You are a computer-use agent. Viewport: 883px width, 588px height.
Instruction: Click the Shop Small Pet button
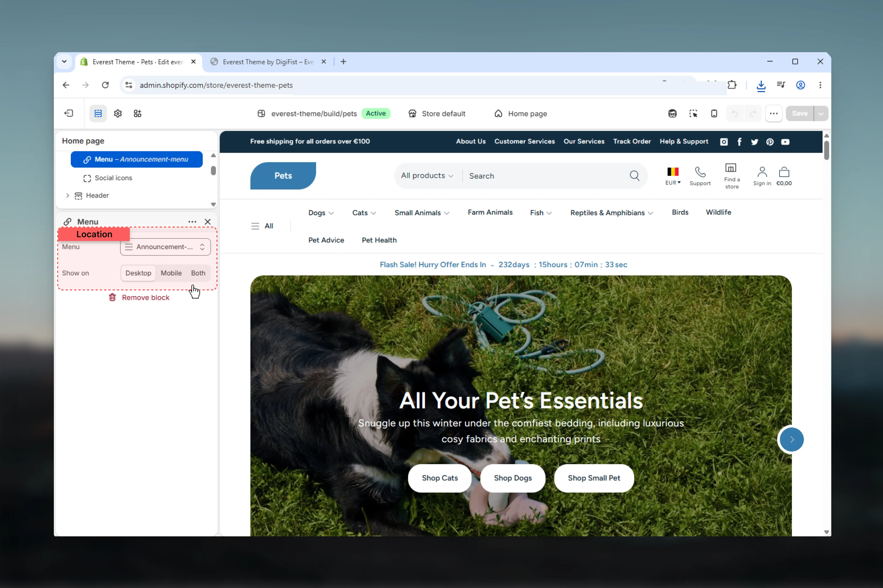[x=594, y=478]
